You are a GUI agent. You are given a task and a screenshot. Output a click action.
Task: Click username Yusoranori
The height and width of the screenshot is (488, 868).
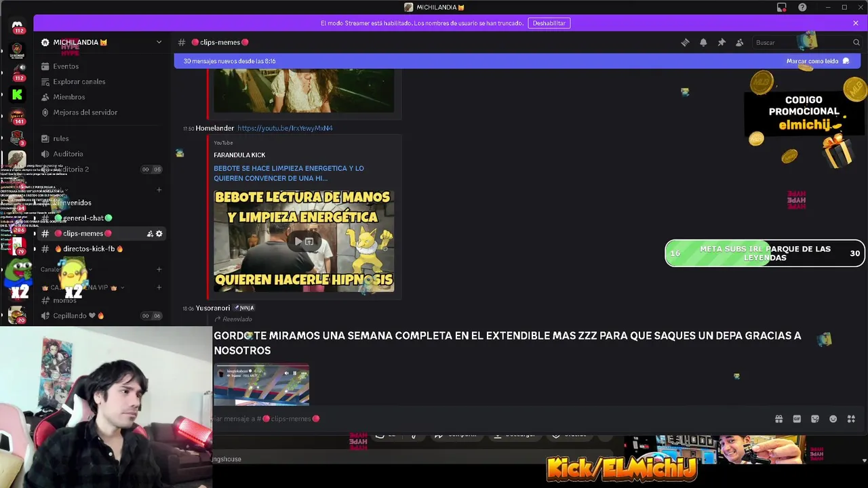coord(213,308)
